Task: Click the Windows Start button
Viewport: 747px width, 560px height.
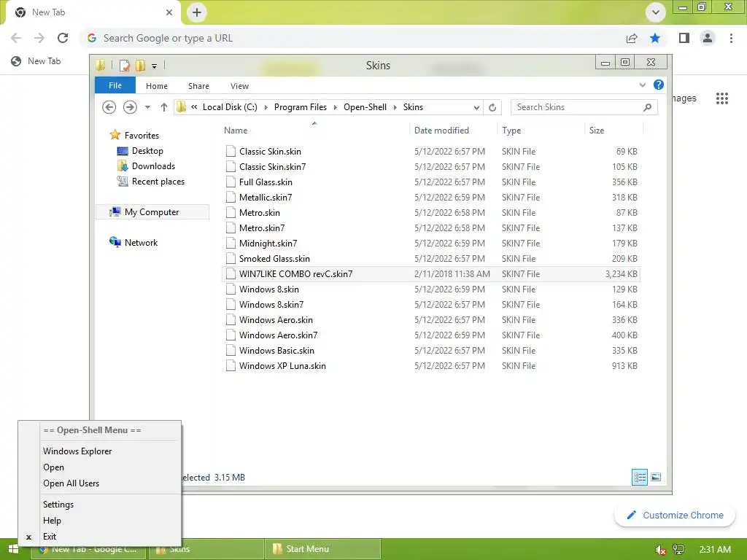Action: click(x=13, y=549)
